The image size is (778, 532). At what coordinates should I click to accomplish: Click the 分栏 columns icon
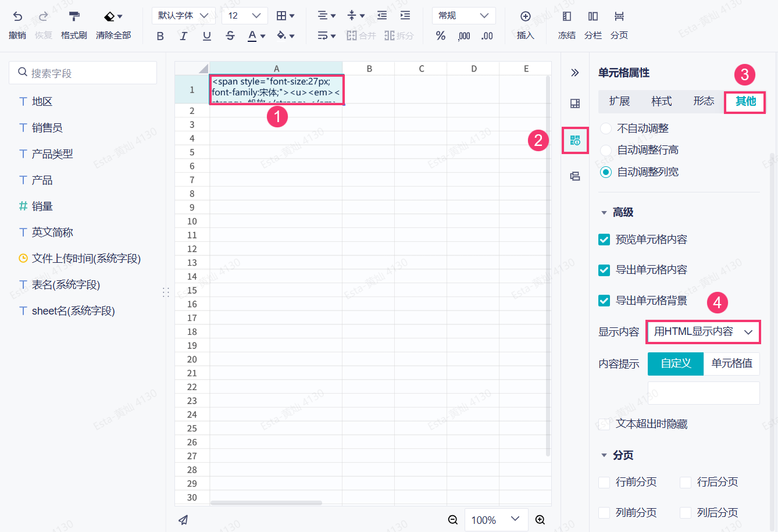(x=593, y=16)
